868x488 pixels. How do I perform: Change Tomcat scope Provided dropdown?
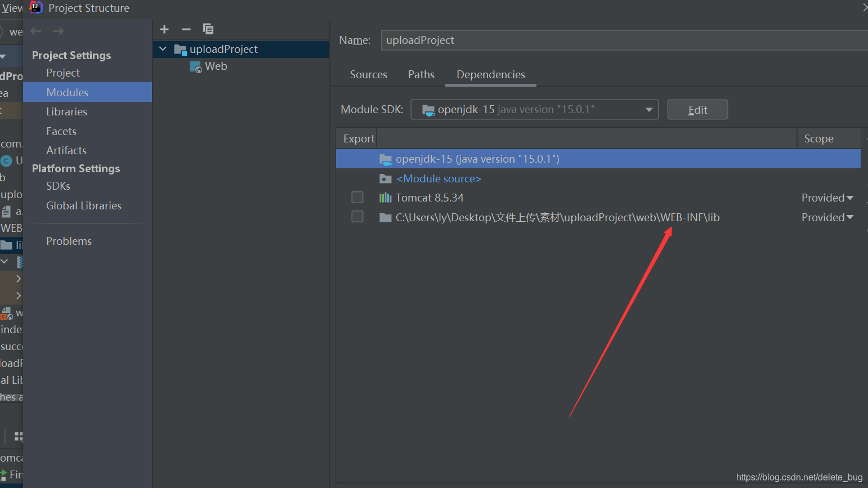[x=827, y=198]
